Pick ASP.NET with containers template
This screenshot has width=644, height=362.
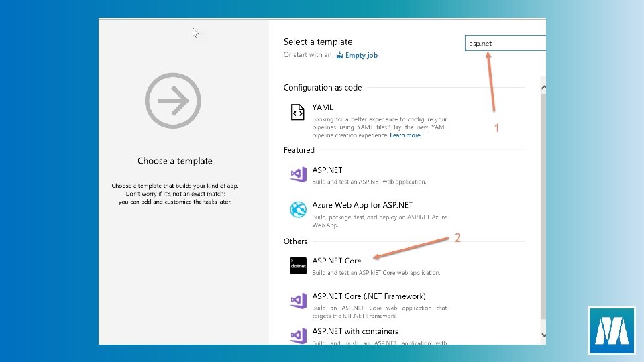[356, 331]
